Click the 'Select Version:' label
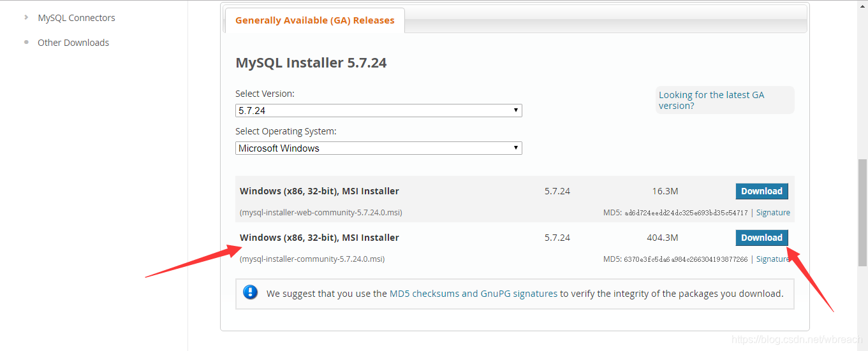Screen dimensions: 868x351 [x=265, y=94]
